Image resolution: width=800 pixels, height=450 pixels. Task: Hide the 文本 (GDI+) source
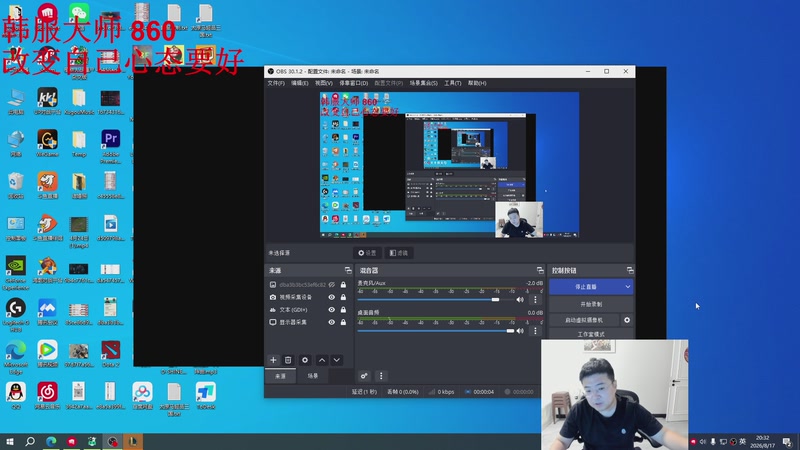332,310
